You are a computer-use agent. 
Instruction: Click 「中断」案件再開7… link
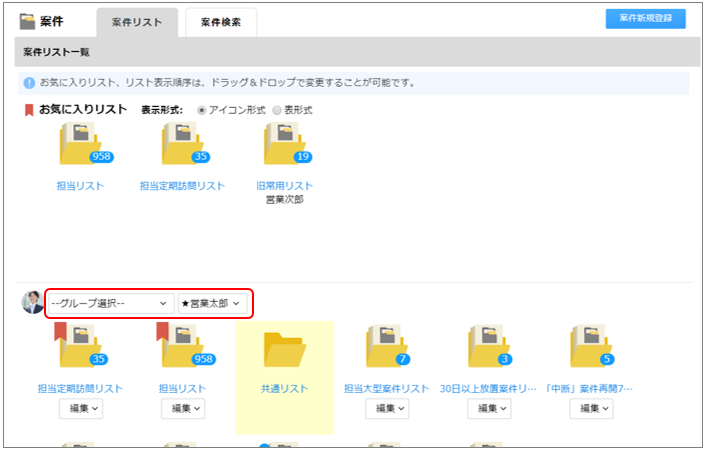589,388
